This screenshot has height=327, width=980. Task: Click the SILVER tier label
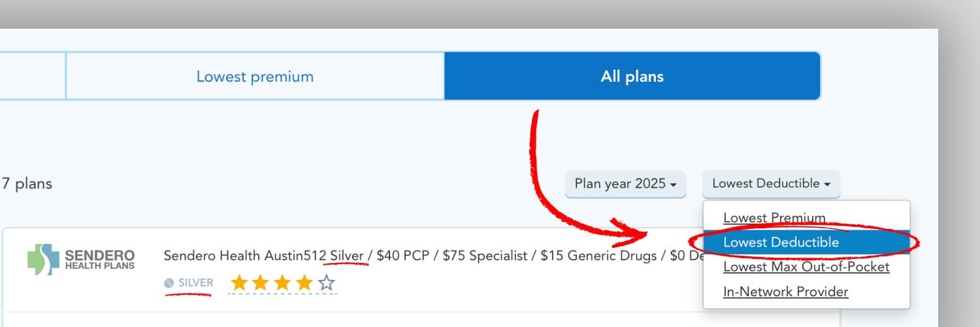[195, 283]
